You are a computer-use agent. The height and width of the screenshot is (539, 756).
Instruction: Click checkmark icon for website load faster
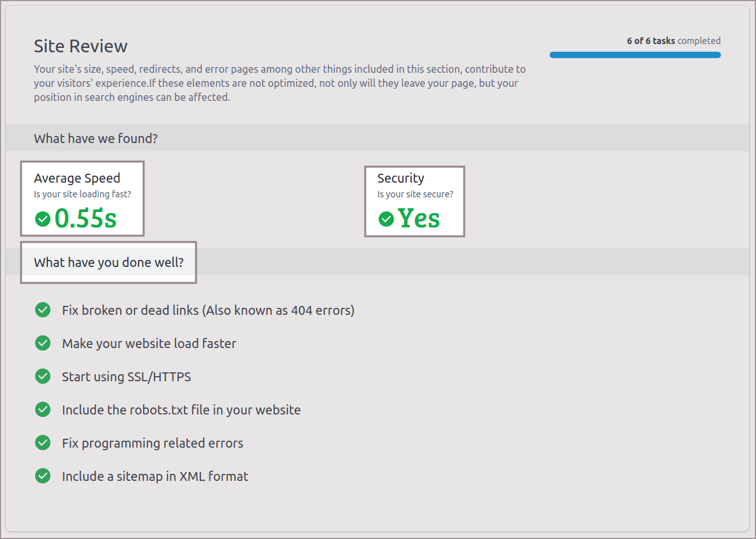point(43,344)
